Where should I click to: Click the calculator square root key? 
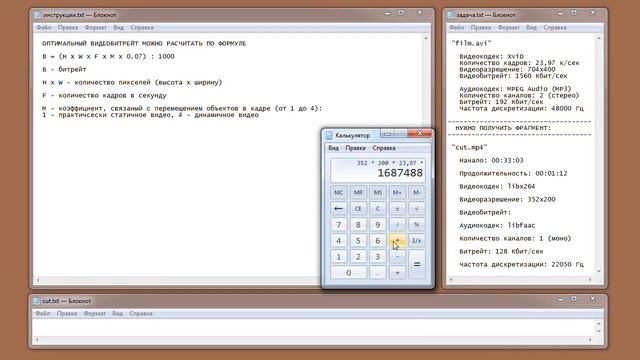click(x=417, y=209)
